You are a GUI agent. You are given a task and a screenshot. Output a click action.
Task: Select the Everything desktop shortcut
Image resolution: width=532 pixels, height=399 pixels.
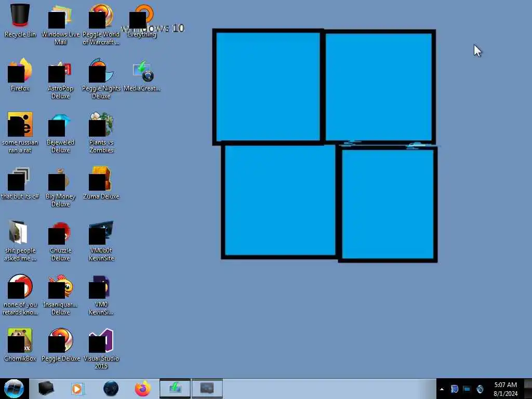(142, 21)
